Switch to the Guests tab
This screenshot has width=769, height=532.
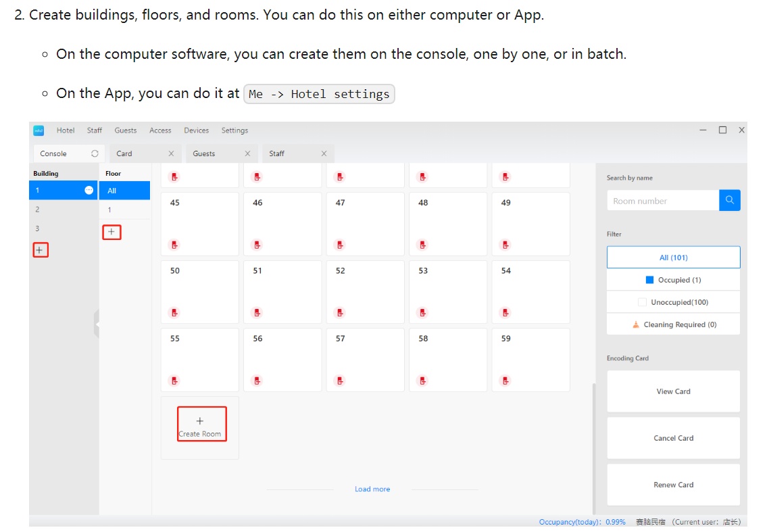[x=204, y=153]
